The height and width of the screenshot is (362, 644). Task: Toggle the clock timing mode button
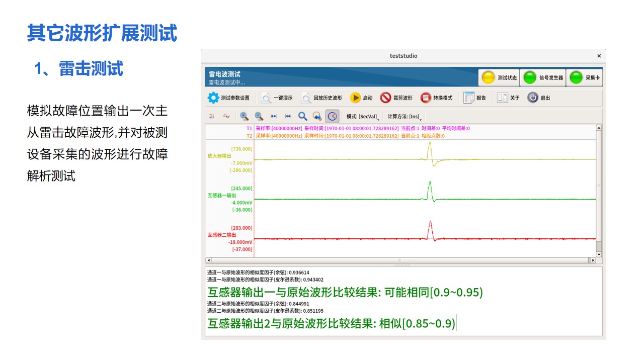[x=332, y=116]
